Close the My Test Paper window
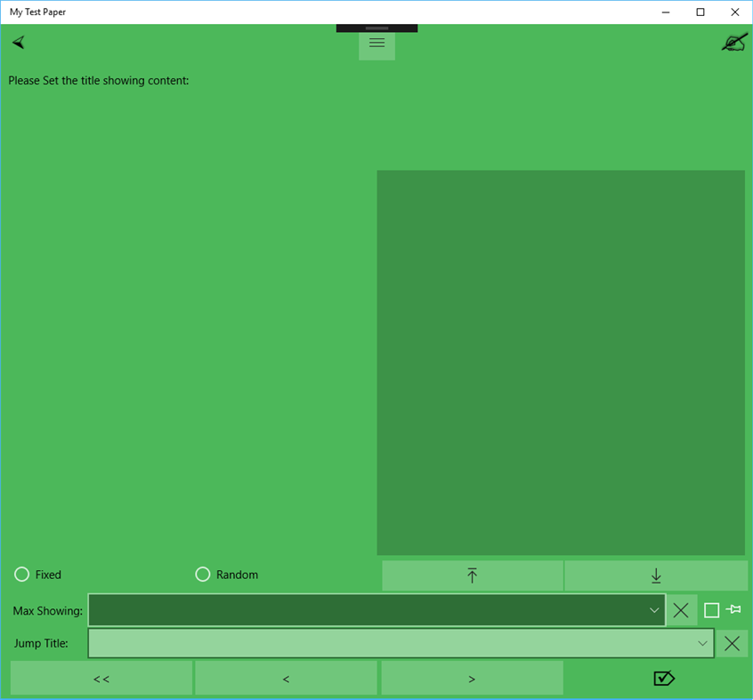Screen dimensions: 753x700 (735, 12)
